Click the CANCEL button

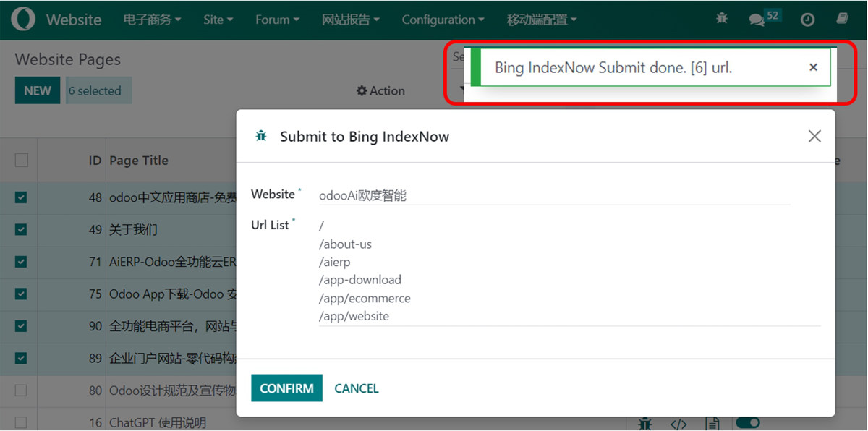(357, 388)
